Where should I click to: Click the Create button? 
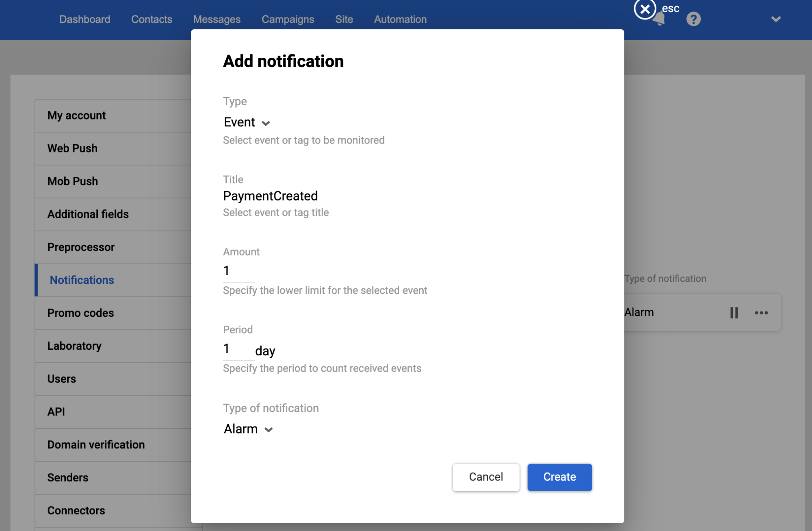pyautogui.click(x=559, y=477)
